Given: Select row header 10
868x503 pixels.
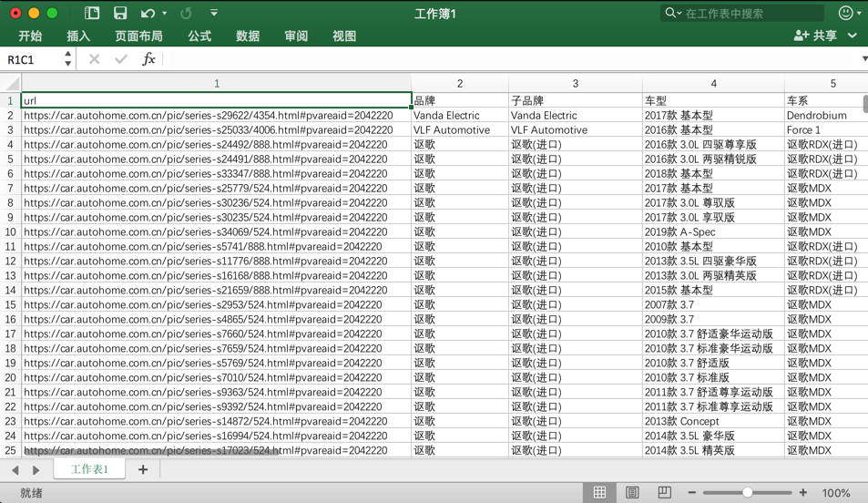Looking at the screenshot, I should 11,232.
